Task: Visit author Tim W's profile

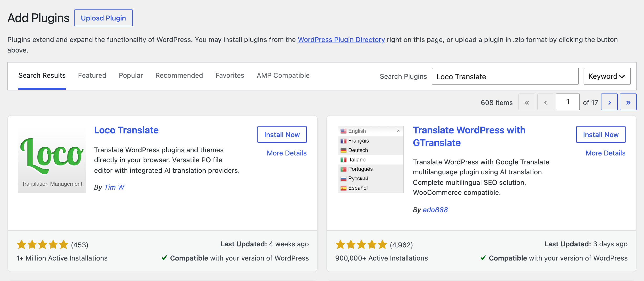Action: tap(114, 187)
